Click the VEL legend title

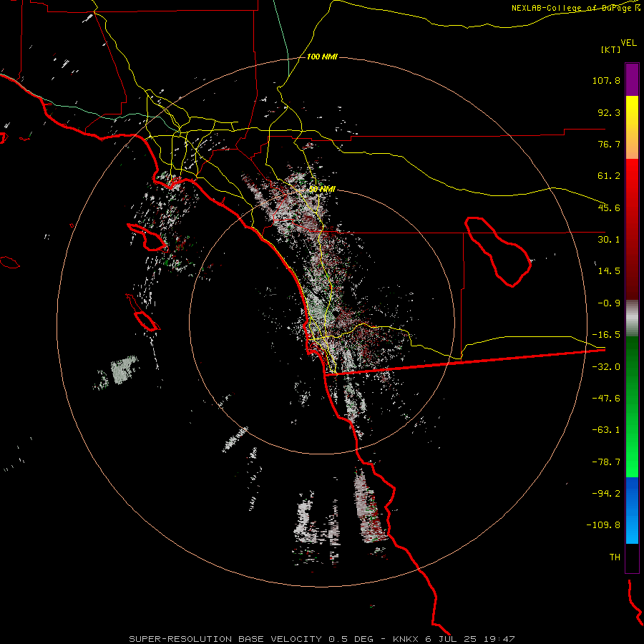[628, 43]
